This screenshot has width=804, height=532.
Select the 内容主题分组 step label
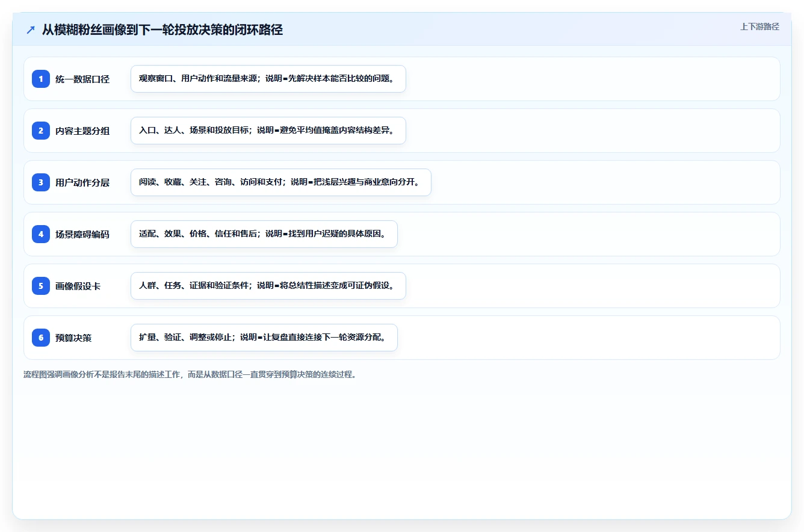pos(82,131)
